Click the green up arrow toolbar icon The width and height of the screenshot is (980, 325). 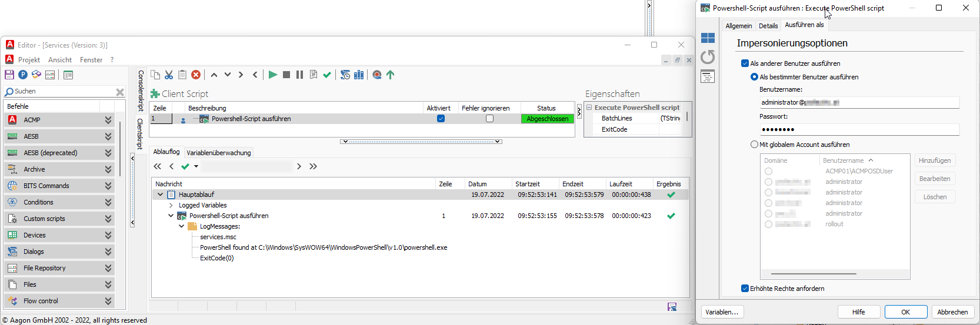pos(391,75)
